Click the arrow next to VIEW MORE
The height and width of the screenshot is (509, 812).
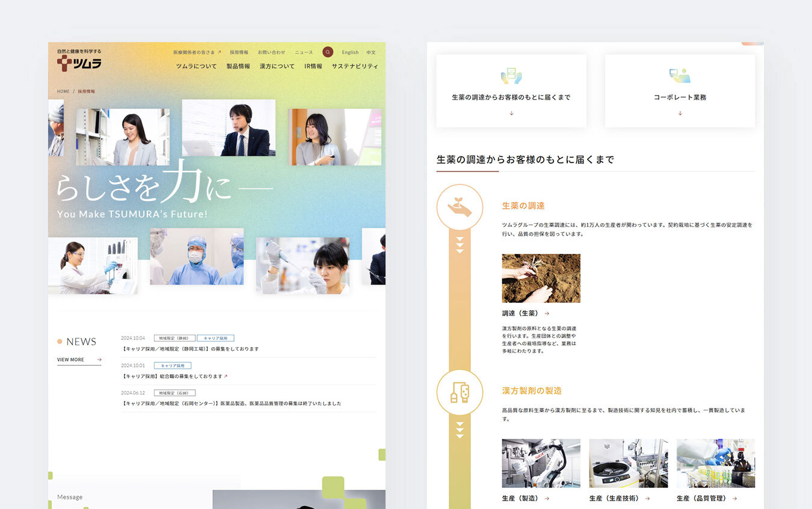point(99,360)
